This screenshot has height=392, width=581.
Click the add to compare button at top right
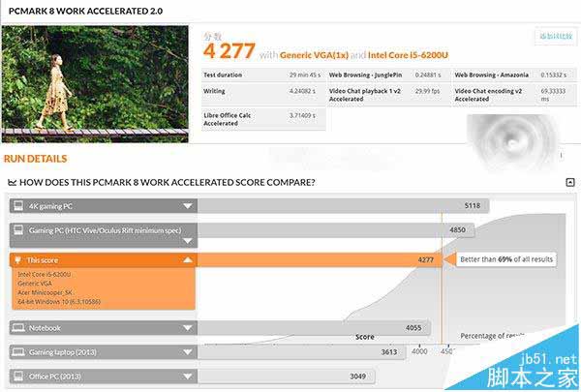tap(556, 37)
